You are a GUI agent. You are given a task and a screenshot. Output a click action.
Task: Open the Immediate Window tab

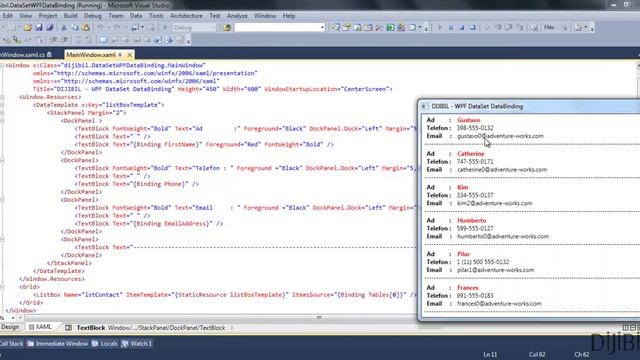(x=58, y=344)
